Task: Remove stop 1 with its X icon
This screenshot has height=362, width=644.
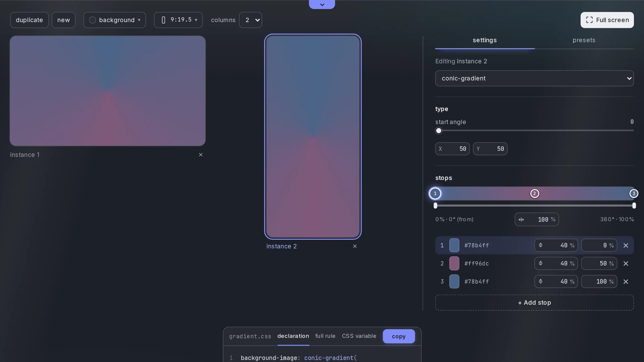Action: tap(626, 245)
